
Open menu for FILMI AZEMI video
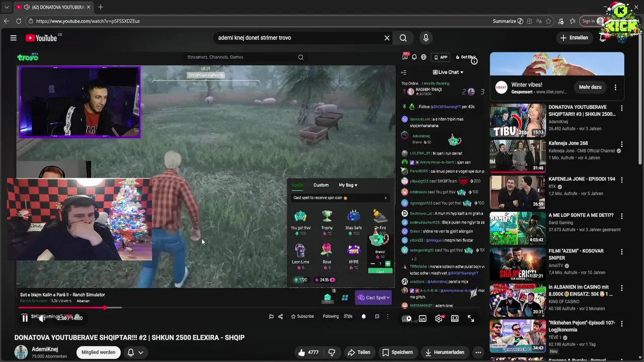[622, 252]
